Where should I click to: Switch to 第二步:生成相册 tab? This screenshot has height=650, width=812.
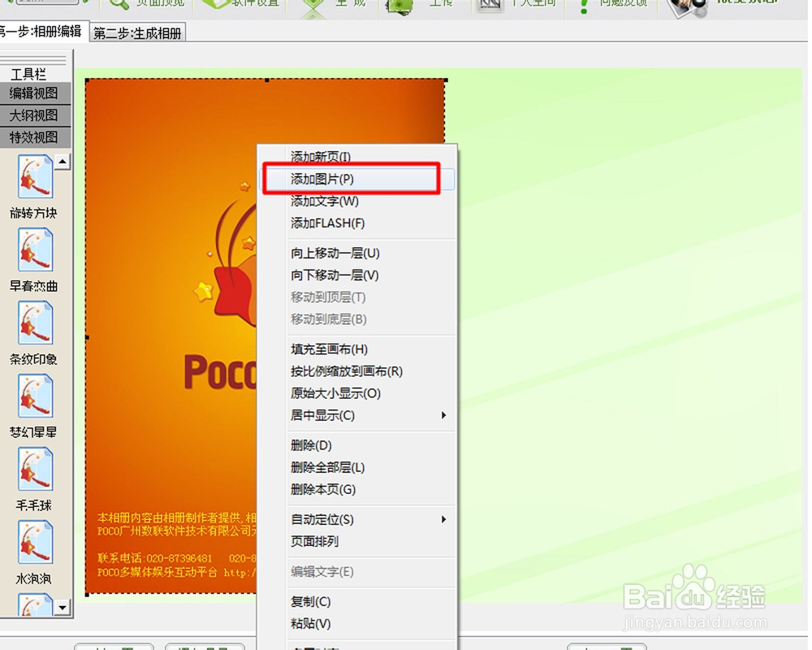137,33
